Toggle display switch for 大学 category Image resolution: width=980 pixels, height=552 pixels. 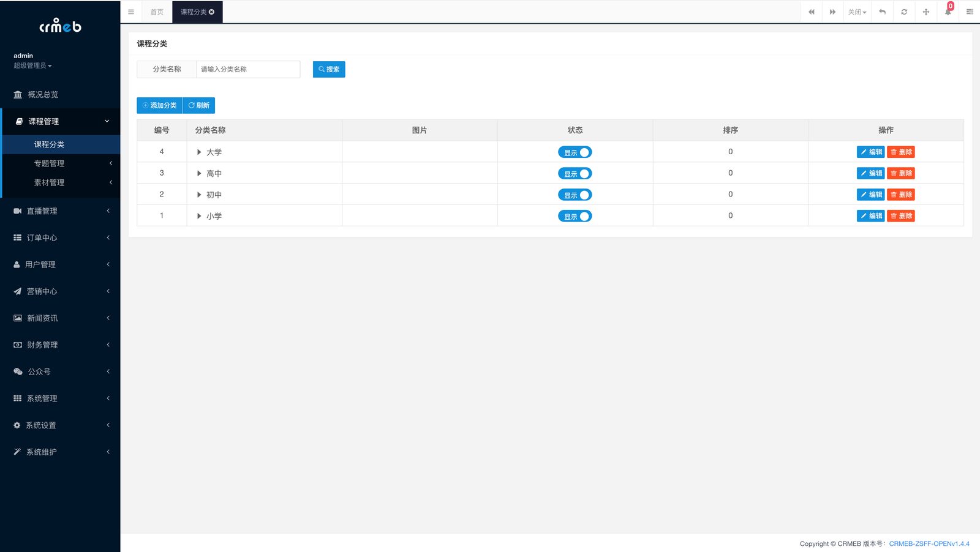click(x=575, y=152)
